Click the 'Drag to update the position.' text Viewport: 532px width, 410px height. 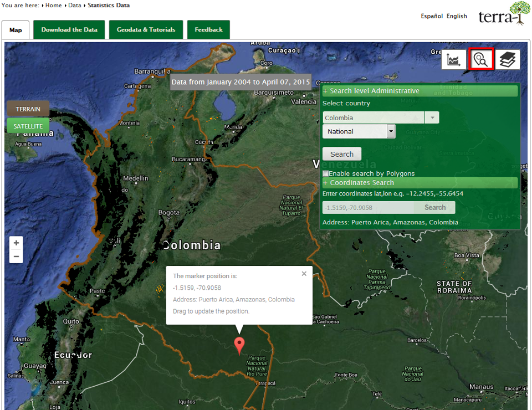(x=211, y=311)
